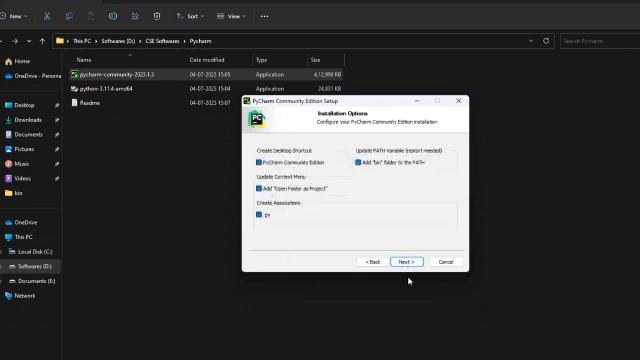Open recent locations chevron near back arrows
640x360 pixels.
tap(29, 41)
